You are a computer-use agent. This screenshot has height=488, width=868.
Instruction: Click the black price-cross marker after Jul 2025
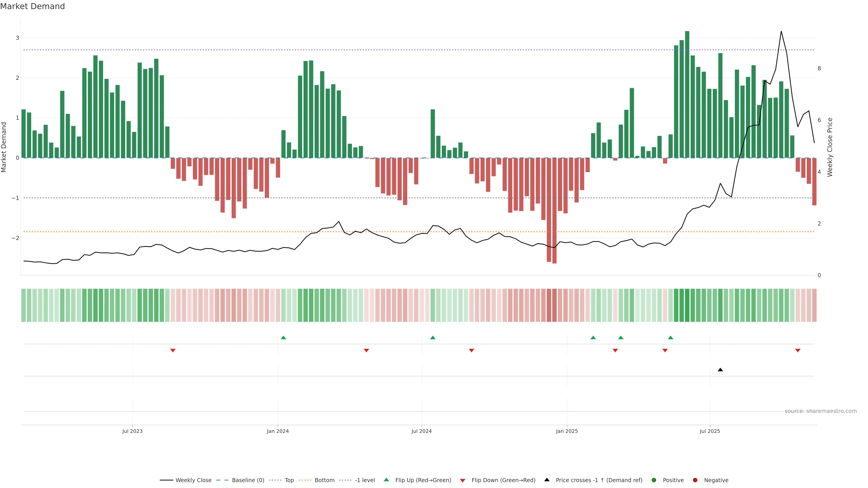click(720, 370)
